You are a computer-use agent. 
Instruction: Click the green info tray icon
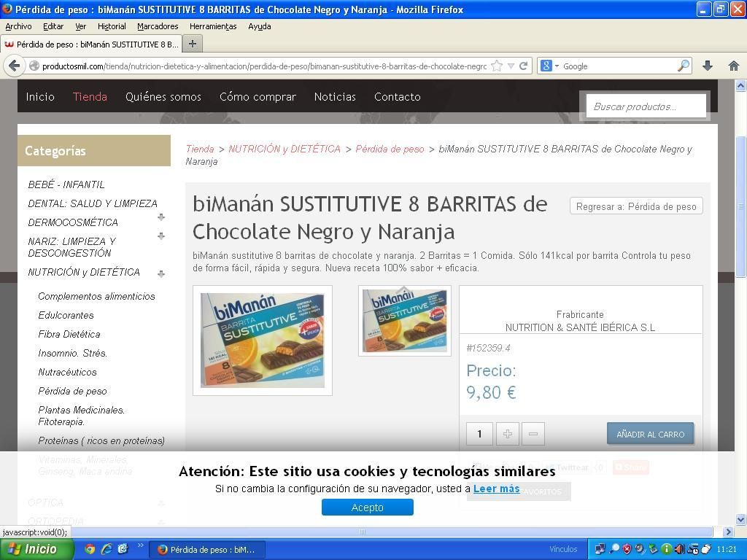tap(667, 550)
